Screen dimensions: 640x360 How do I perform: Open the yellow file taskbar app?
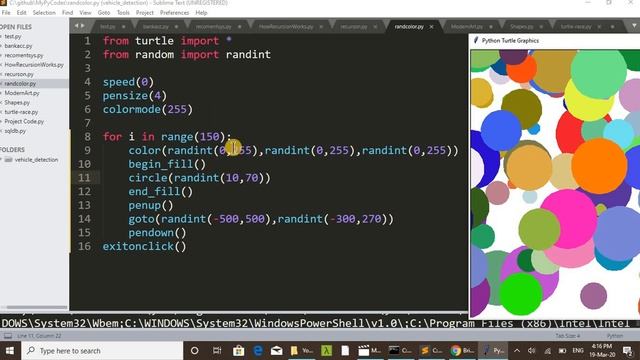301,351
